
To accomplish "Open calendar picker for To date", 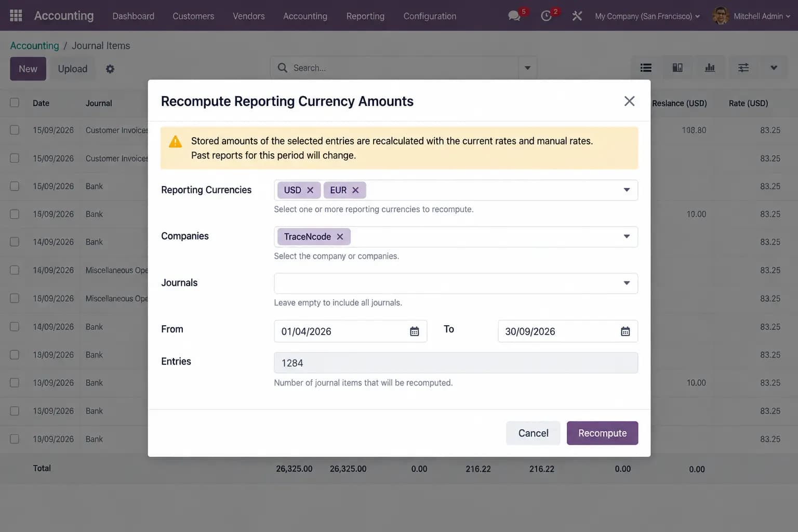I will tap(626, 331).
